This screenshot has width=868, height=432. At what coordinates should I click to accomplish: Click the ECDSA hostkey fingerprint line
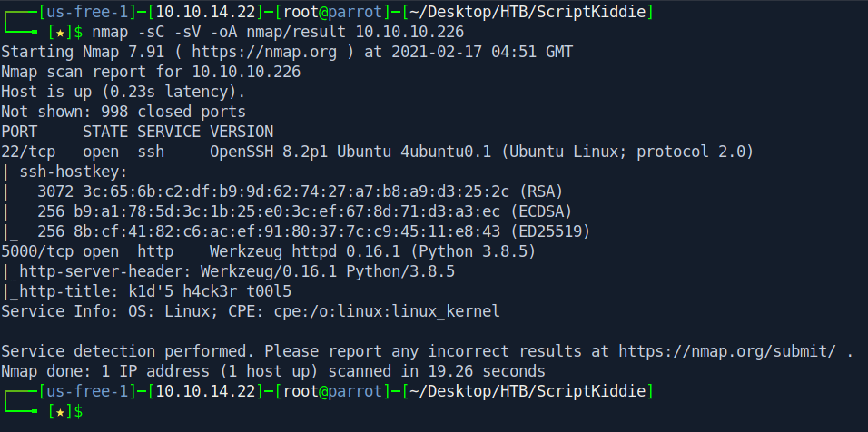pyautogui.click(x=304, y=211)
